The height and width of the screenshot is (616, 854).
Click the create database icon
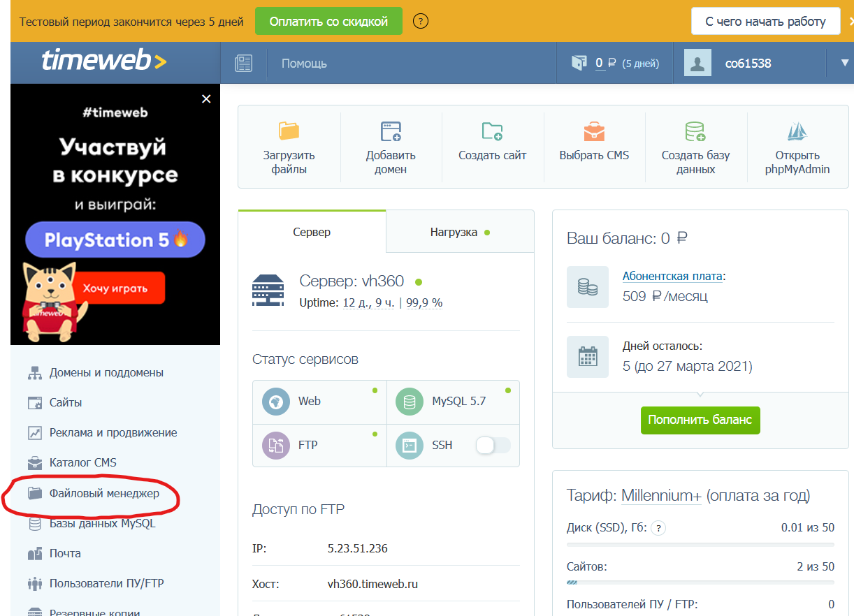pyautogui.click(x=695, y=131)
